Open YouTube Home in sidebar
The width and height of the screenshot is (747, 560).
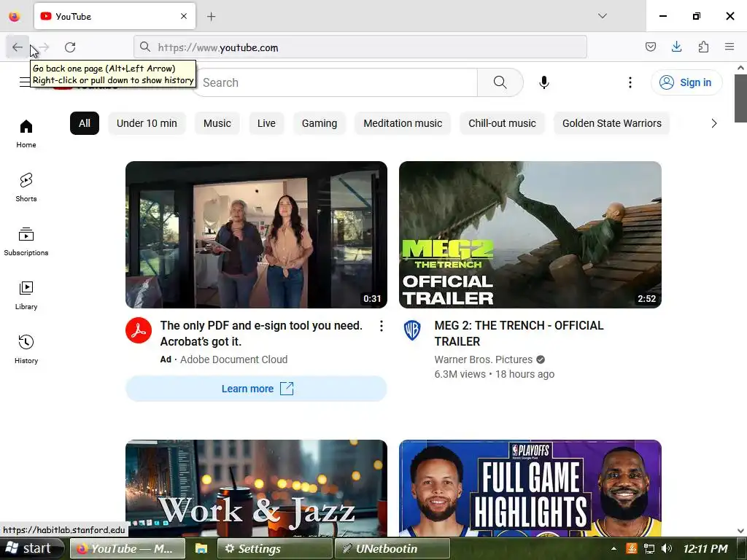click(26, 134)
